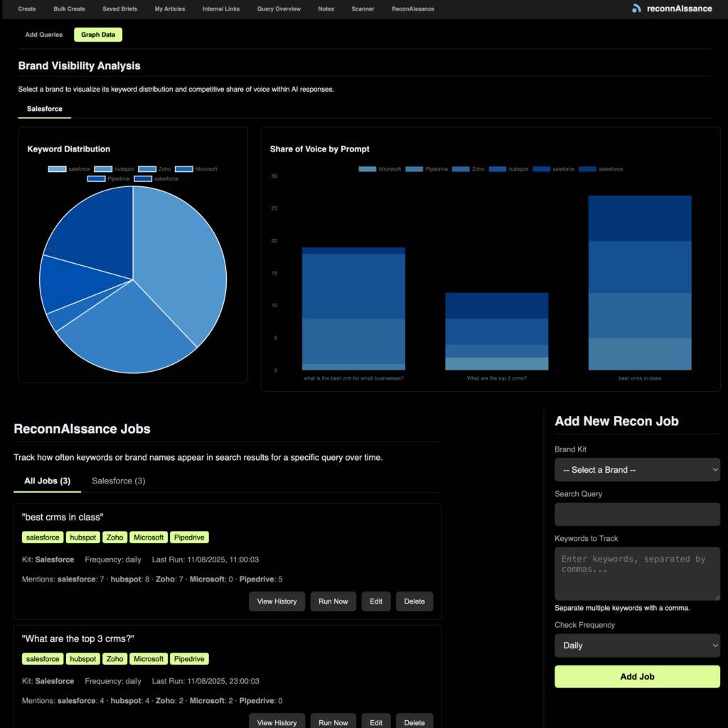
Task: Toggle Zoho in Keyword Distribution legend
Action: 154,169
